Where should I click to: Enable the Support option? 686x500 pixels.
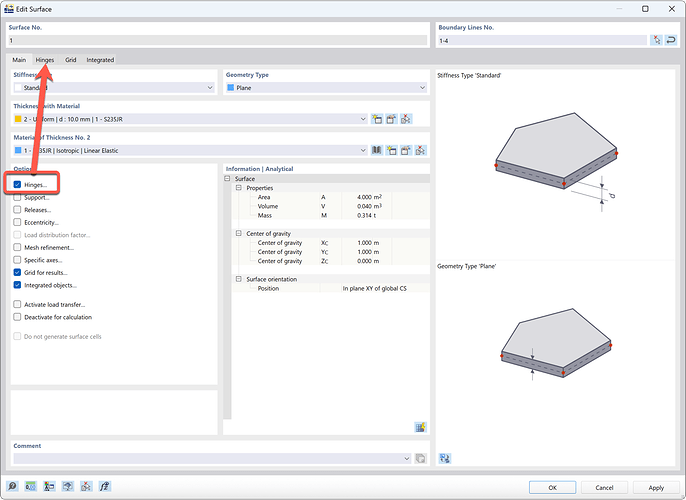tap(17, 197)
